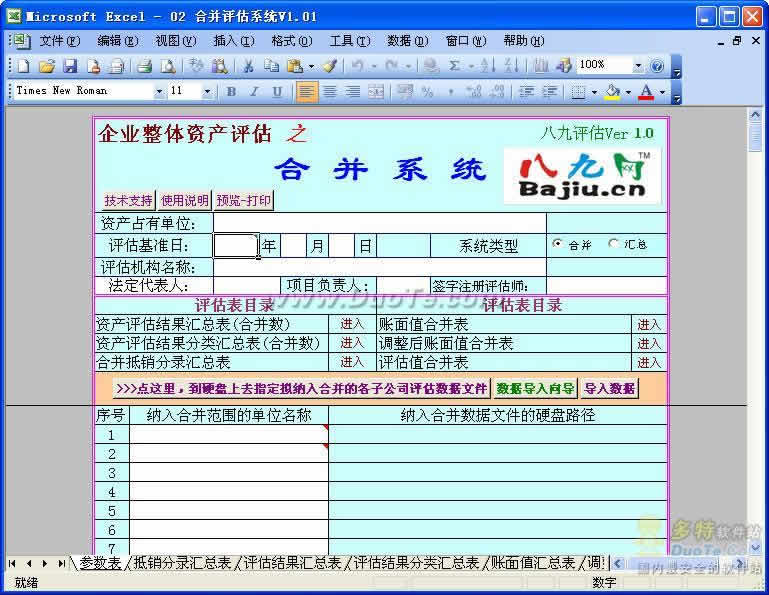Sort descending with the Z-A icon
Viewport: 769px width, 595px height.
[x=511, y=66]
